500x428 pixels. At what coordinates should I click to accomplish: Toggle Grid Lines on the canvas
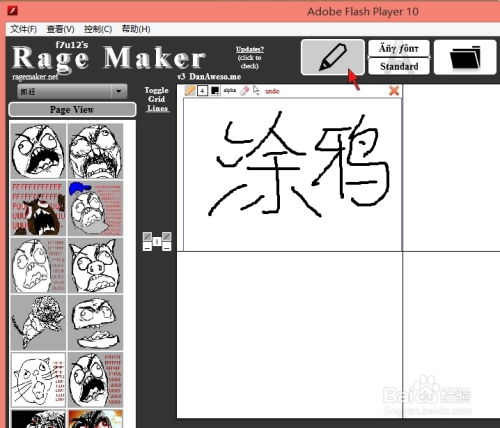point(157,99)
